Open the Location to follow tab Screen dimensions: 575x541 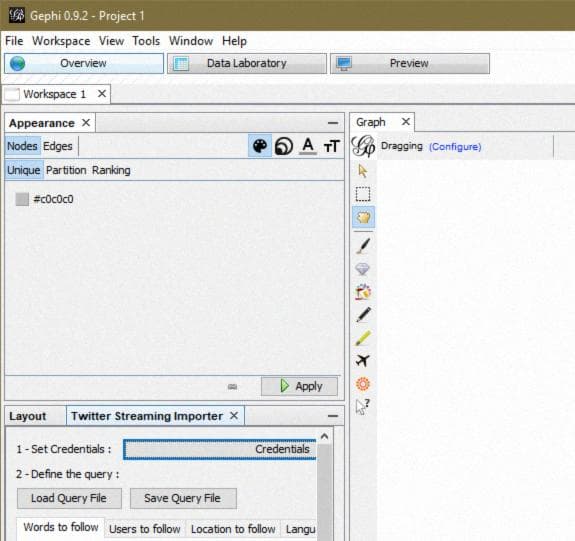pos(233,529)
